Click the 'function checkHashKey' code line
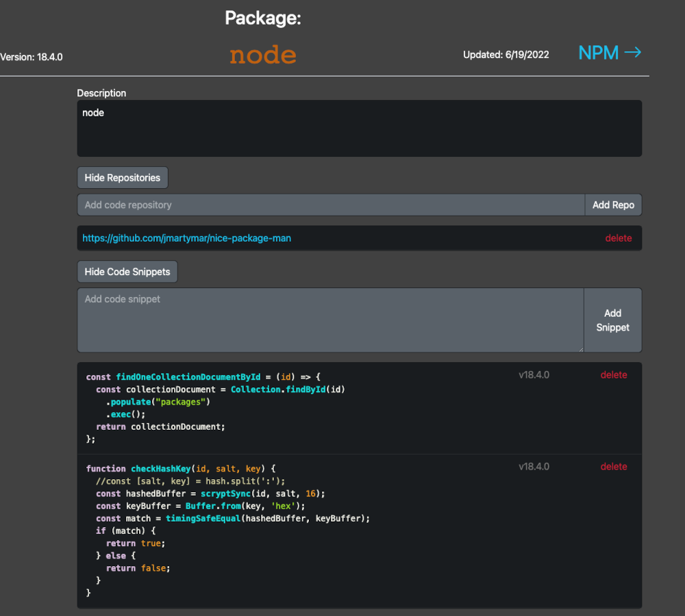This screenshot has height=616, width=685. click(x=181, y=468)
